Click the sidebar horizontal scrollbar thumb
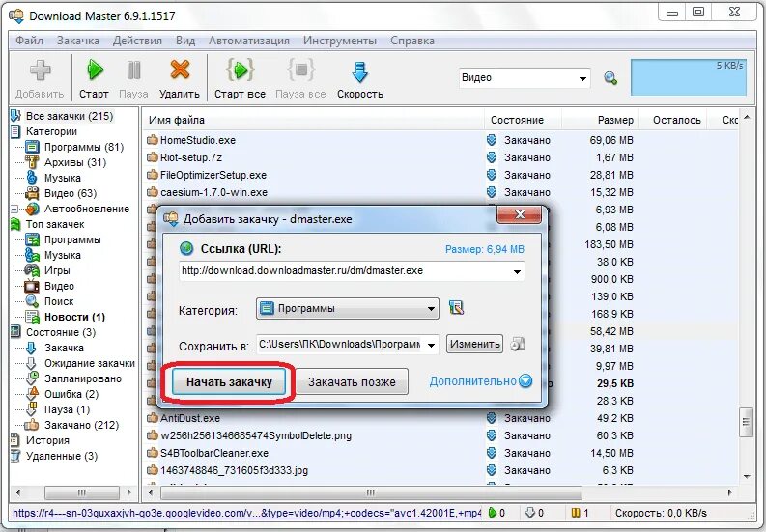Screen dimensions: 766x532 pos(82,492)
